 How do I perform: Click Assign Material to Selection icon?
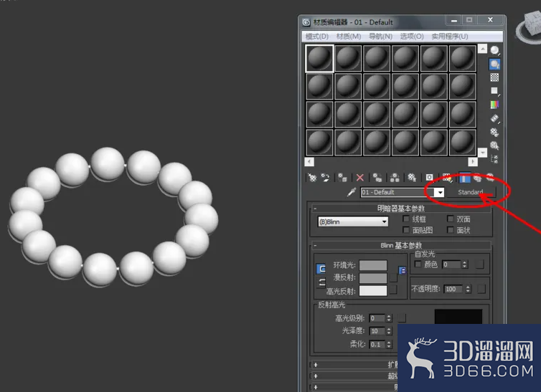[342, 178]
